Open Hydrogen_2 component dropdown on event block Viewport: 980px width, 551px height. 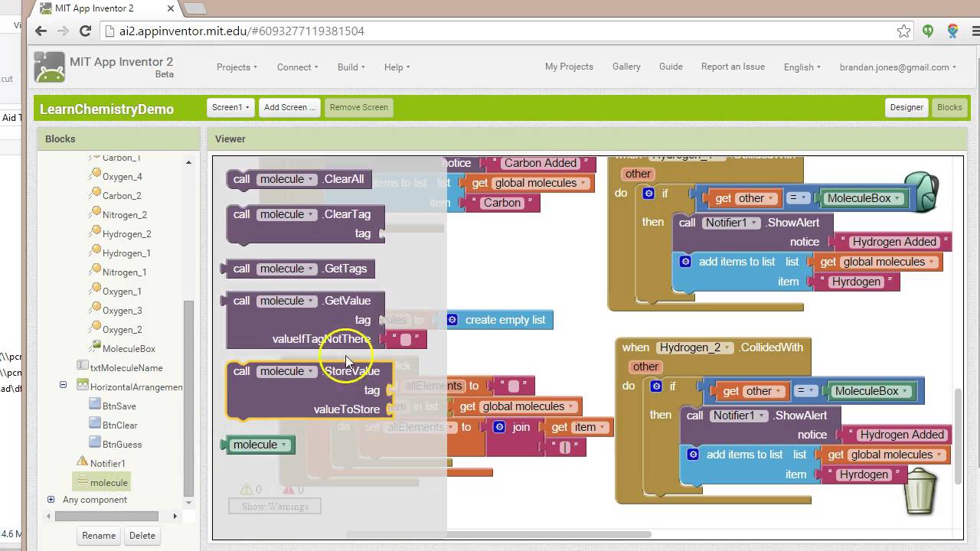pos(695,347)
